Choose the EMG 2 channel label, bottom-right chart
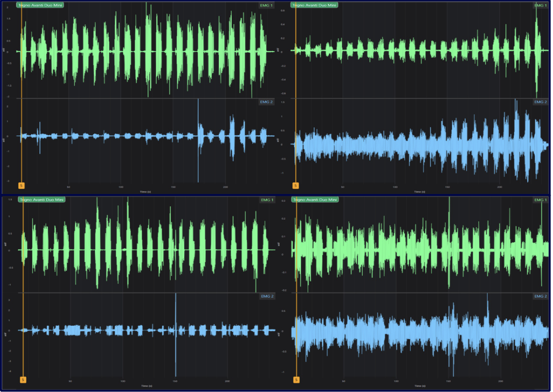The height and width of the screenshot is (392, 553). pyautogui.click(x=541, y=296)
